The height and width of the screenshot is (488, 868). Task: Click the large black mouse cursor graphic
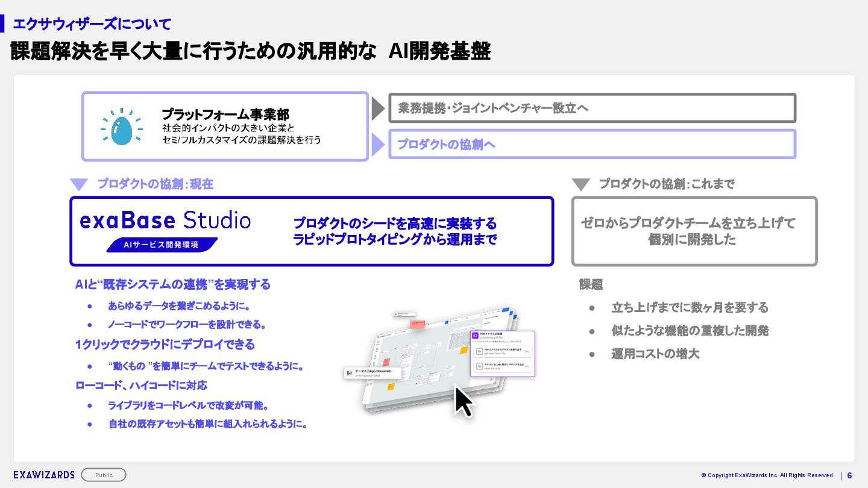[x=465, y=402]
